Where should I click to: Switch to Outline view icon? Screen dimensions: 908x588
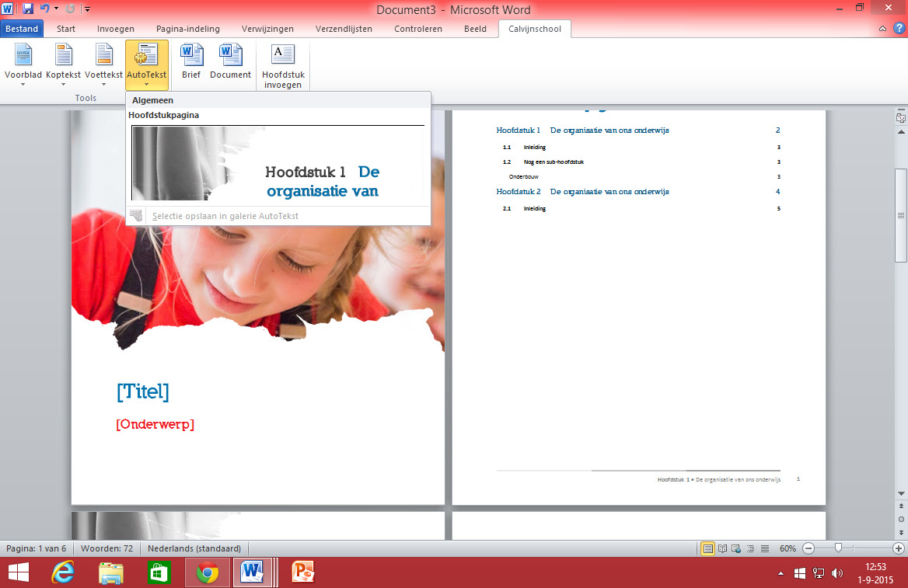pos(750,548)
